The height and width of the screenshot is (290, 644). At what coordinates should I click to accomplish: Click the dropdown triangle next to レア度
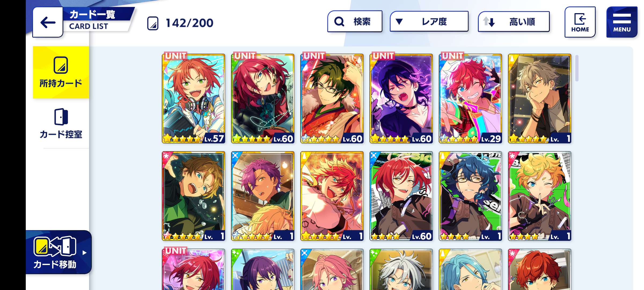click(399, 21)
